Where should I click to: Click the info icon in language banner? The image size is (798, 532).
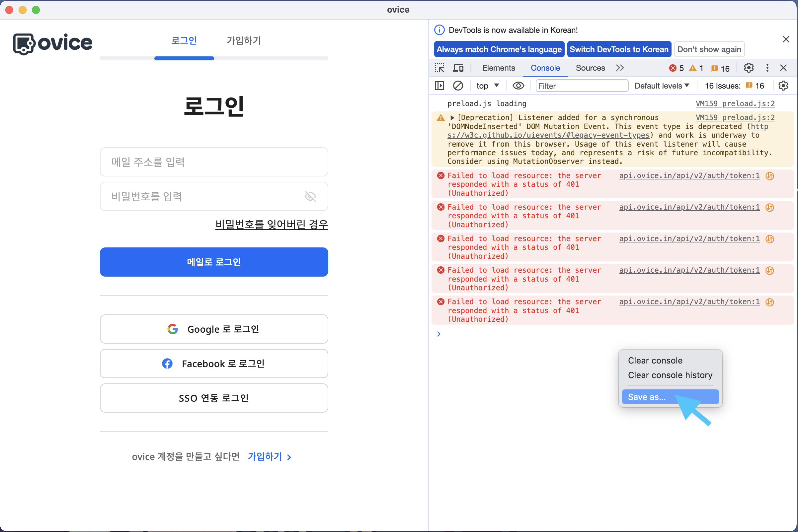click(439, 30)
